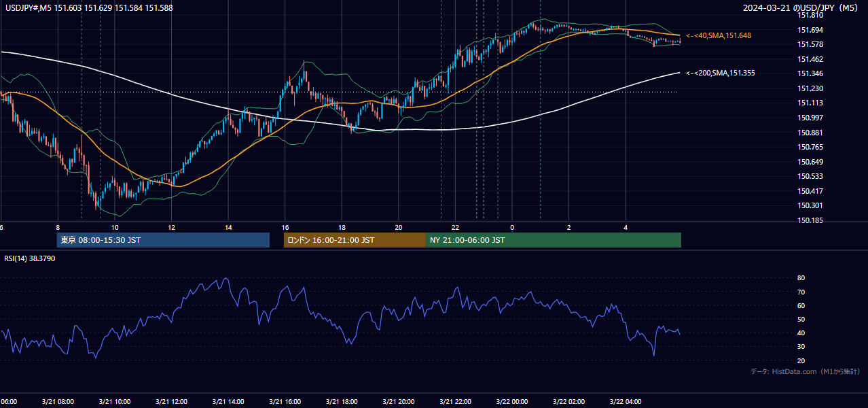Click price axis value 150.649
This screenshot has height=408, width=868.
[x=810, y=162]
